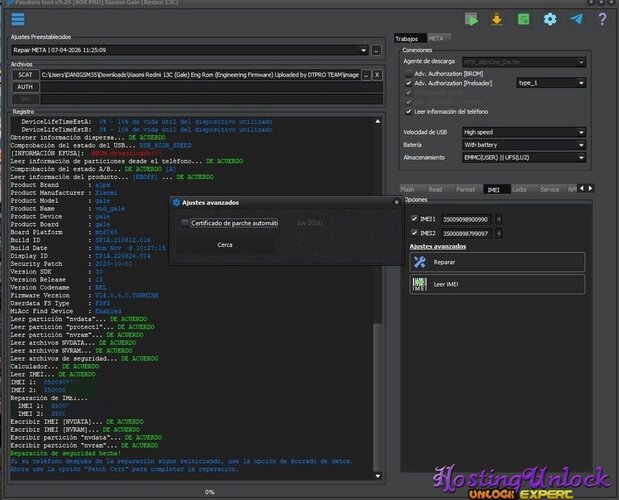The height and width of the screenshot is (500, 619).
Task: Click the SCAT file button
Action: point(25,75)
